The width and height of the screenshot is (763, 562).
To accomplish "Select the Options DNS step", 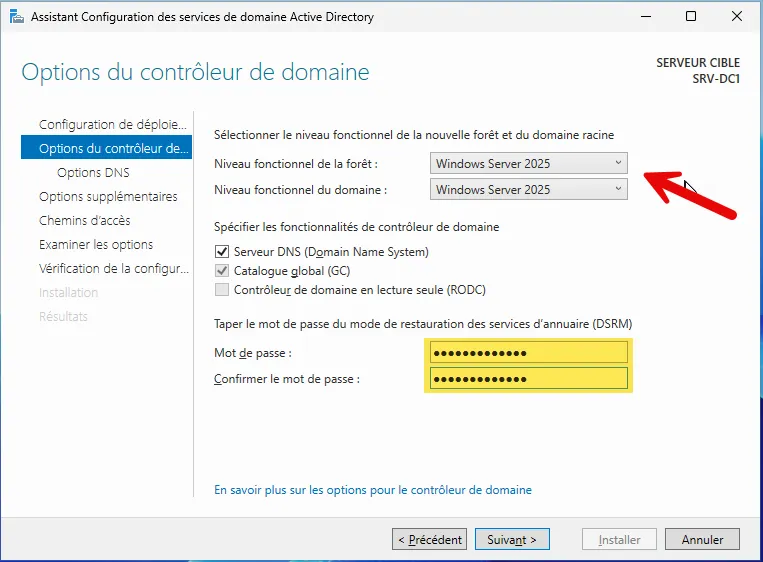I will pyautogui.click(x=93, y=173).
